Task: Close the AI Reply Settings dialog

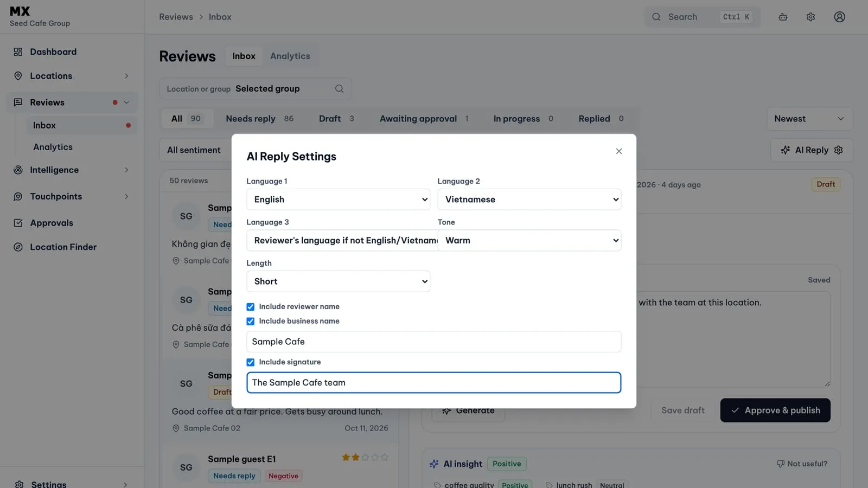Action: click(619, 151)
